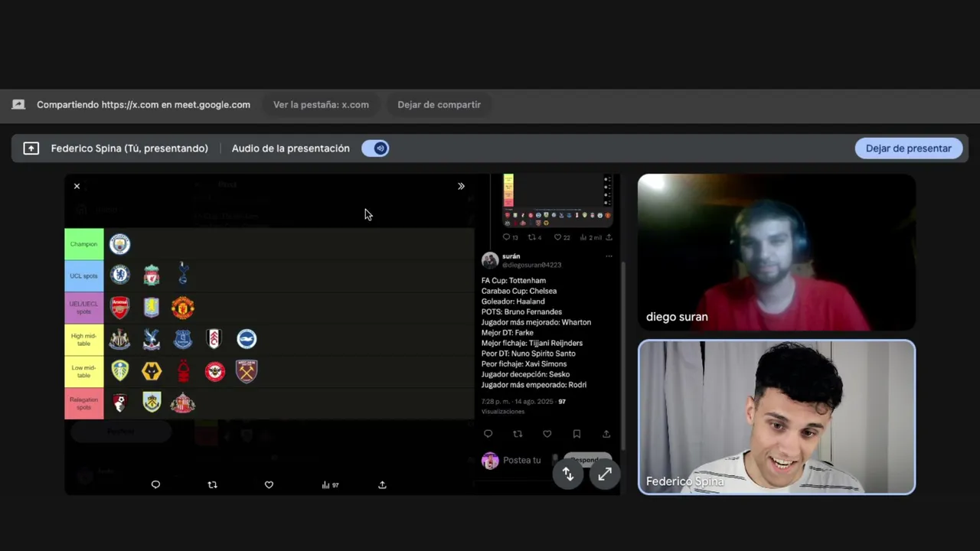
Task: Click the repost icon below the tier list image
Action: (212, 484)
